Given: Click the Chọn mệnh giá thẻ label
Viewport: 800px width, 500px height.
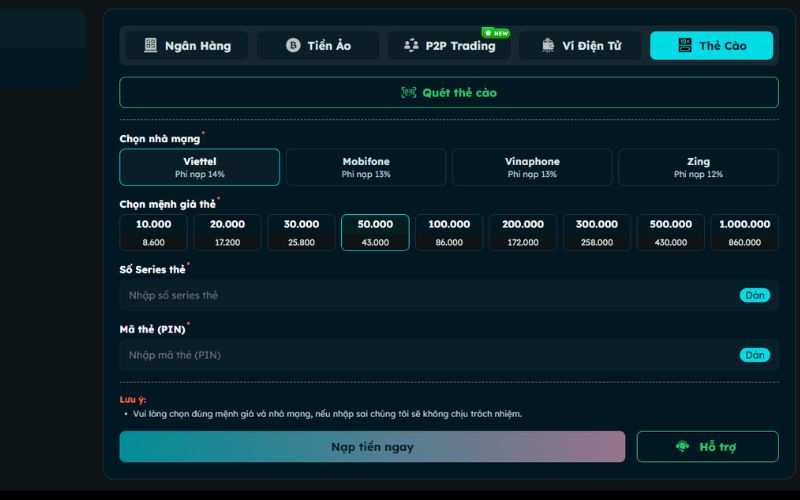Looking at the screenshot, I should [x=167, y=204].
